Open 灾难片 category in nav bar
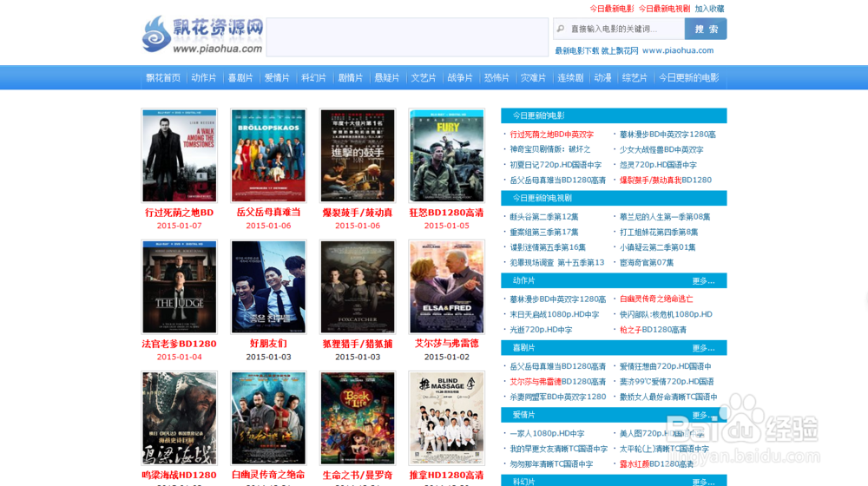 click(533, 78)
